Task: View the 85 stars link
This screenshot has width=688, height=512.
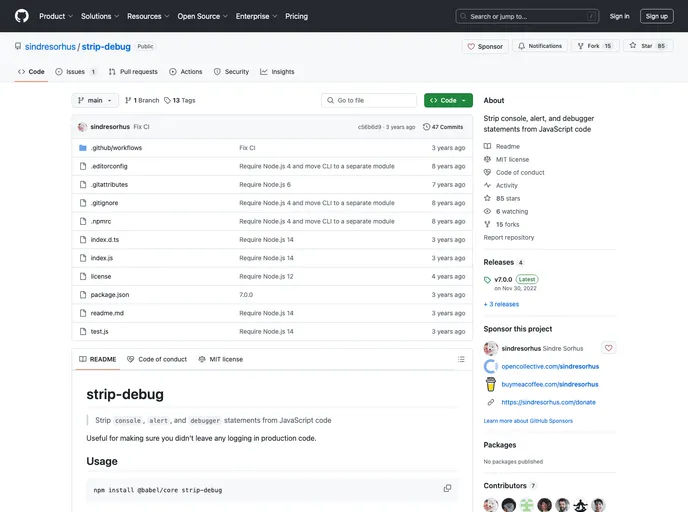Action: [502, 198]
